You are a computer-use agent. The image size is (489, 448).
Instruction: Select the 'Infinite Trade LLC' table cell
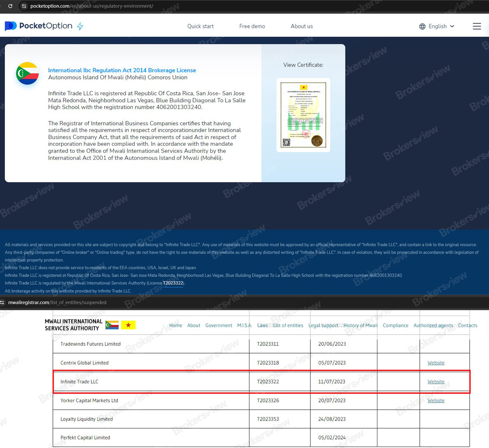coord(151,382)
